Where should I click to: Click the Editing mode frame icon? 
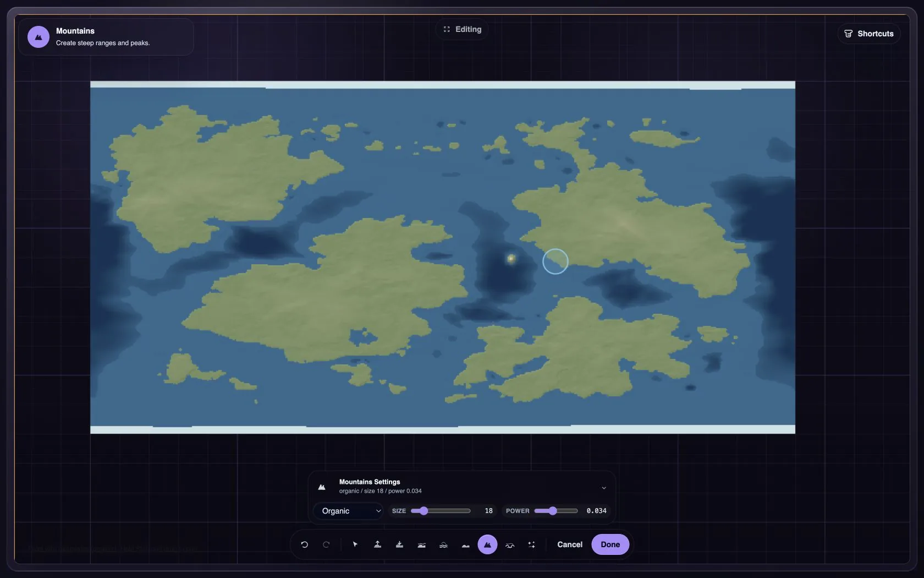[x=447, y=29]
